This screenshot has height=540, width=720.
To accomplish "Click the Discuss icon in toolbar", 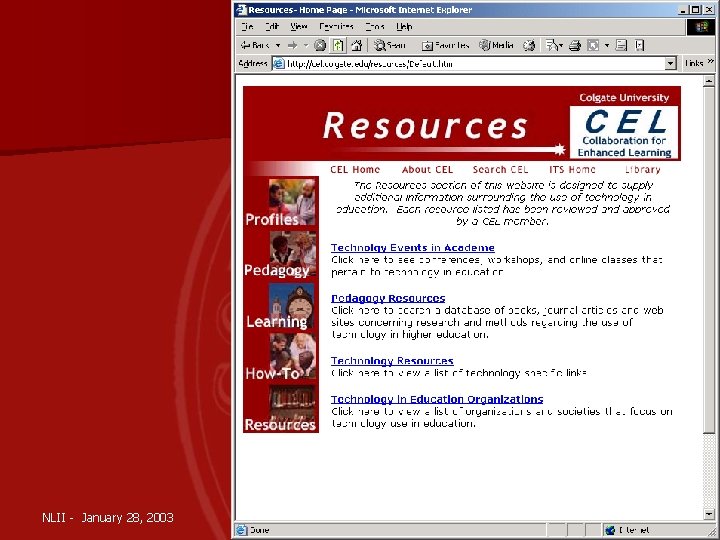I will 621,45.
